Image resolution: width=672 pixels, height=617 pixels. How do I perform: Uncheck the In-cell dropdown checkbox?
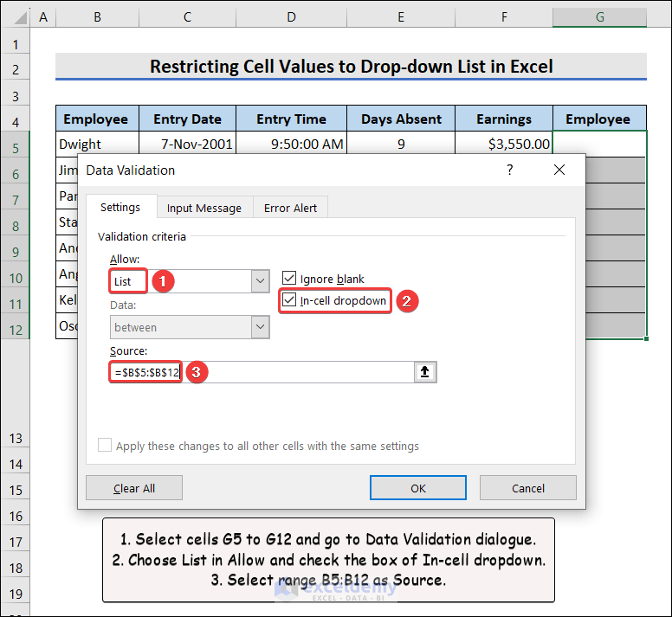[x=289, y=300]
